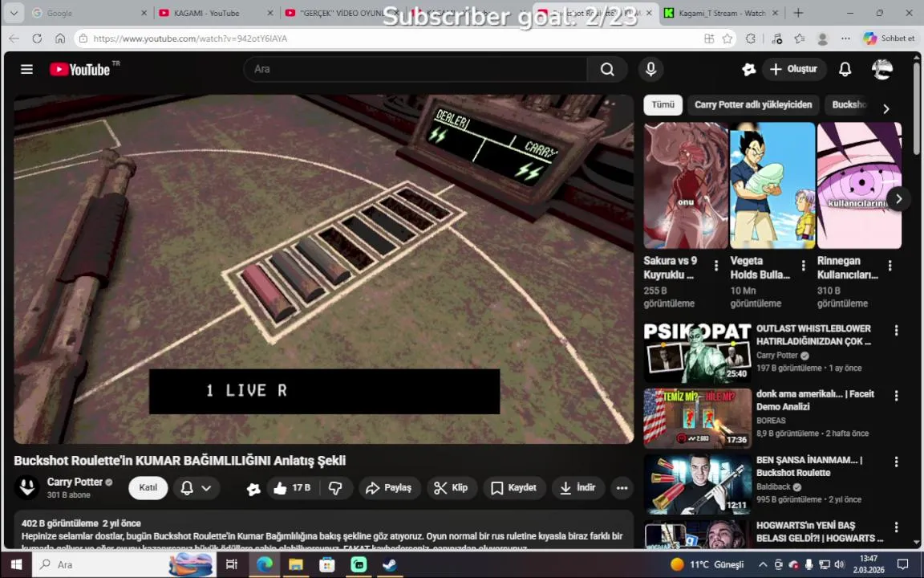Select Carry Potter adlı yükleyiciden chip
The width and height of the screenshot is (924, 578).
click(753, 104)
